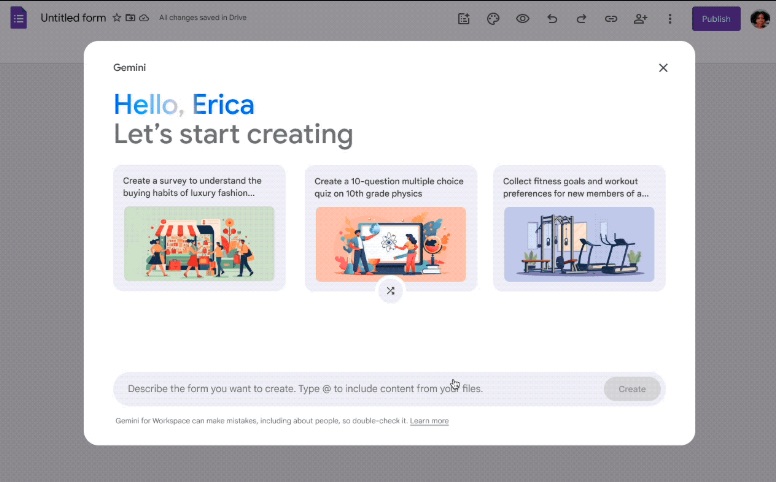Open the Learn more link
The image size is (776, 482).
pyautogui.click(x=429, y=421)
